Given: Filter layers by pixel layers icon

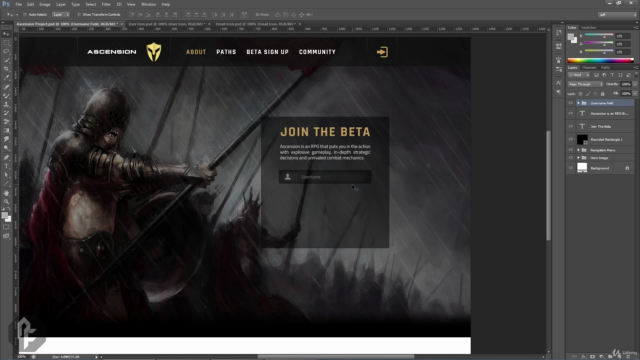Looking at the screenshot, I should click(x=596, y=75).
